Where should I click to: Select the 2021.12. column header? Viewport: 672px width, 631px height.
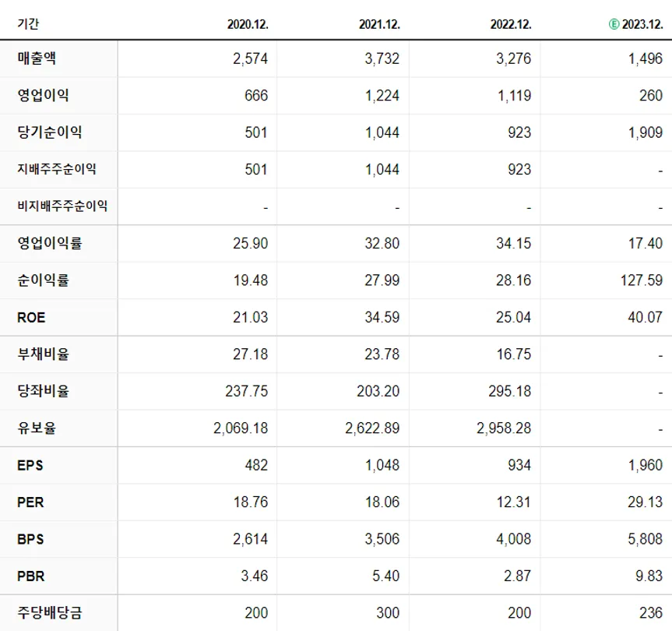[379, 24]
